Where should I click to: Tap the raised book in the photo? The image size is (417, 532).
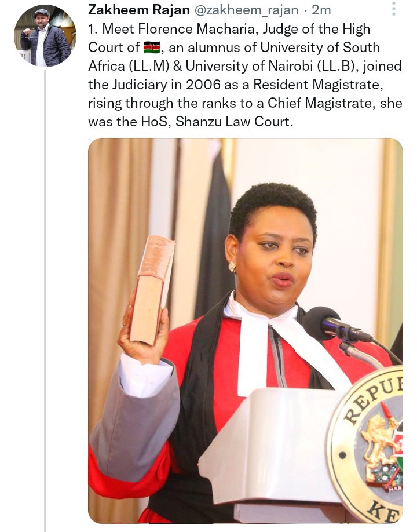click(152, 290)
